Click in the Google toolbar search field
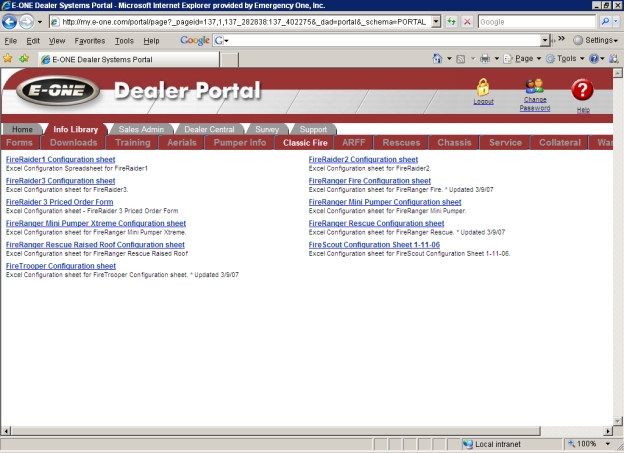 tap(382, 40)
